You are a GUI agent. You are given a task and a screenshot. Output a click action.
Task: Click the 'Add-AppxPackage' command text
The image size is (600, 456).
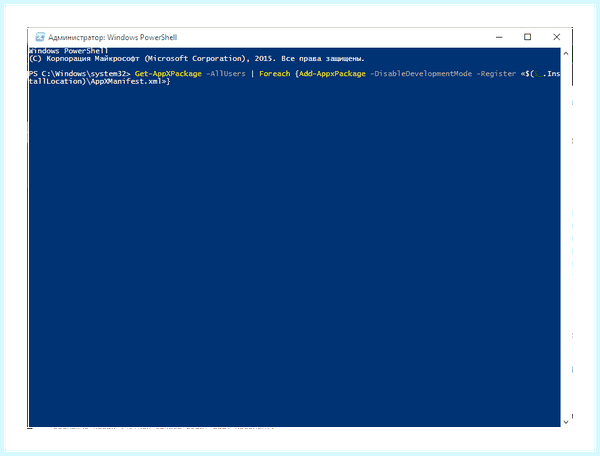pyautogui.click(x=332, y=74)
